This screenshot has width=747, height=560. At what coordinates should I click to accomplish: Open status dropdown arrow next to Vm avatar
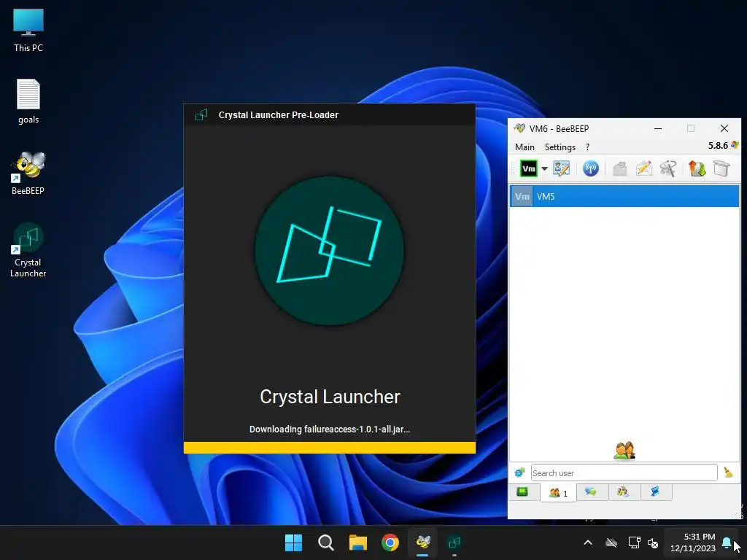click(544, 168)
